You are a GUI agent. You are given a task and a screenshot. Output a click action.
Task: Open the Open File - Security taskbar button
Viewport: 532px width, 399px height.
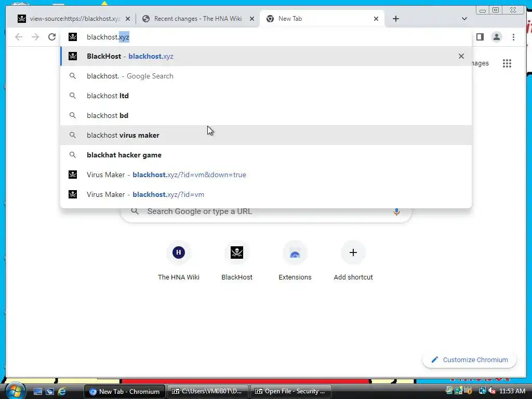point(291,392)
